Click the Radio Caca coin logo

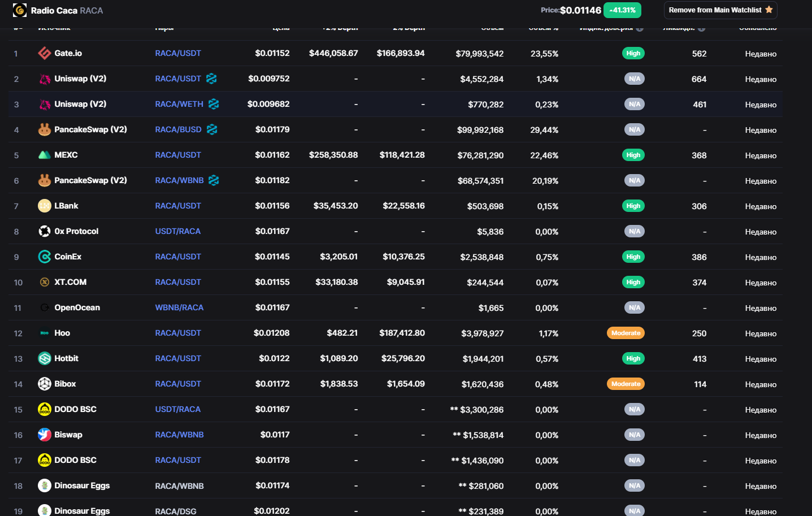[x=19, y=10]
